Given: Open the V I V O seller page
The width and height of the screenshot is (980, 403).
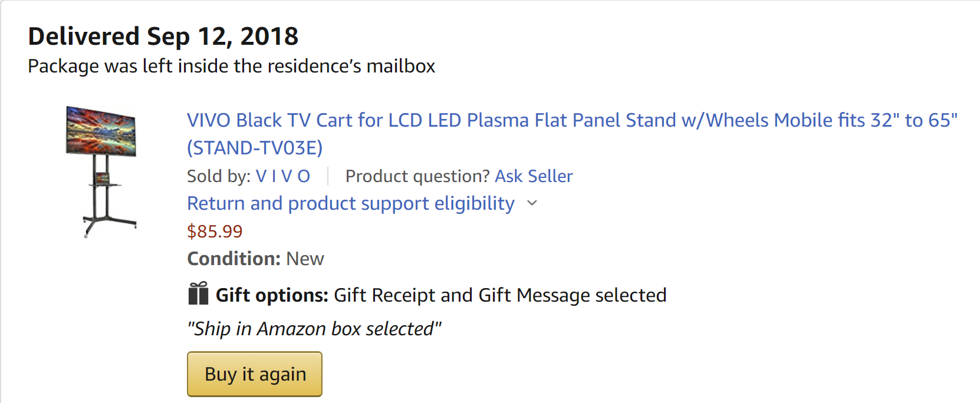Looking at the screenshot, I should (282, 176).
